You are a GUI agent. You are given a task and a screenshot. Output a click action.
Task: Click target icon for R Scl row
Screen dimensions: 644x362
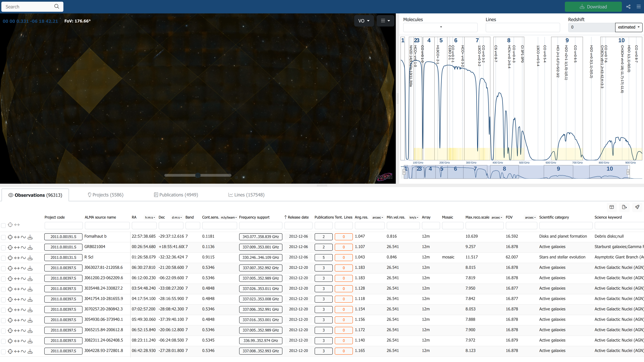tap(10, 258)
